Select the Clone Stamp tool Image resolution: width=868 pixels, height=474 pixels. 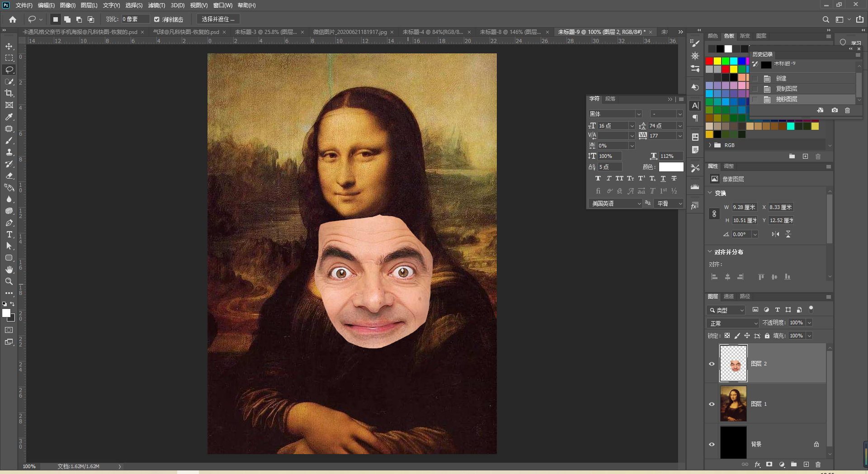point(9,152)
